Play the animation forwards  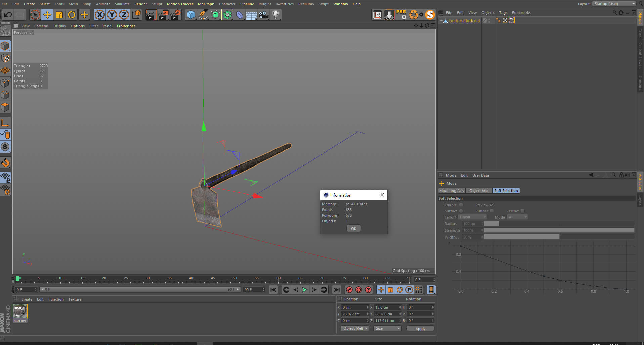pos(305,290)
